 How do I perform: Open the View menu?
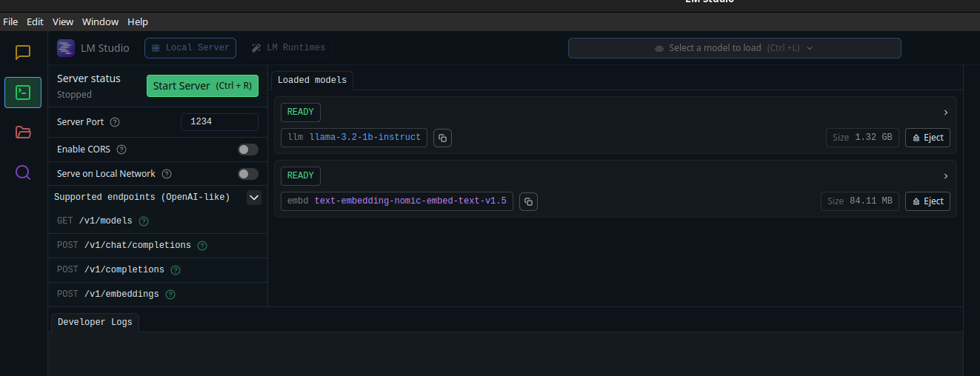[x=63, y=21]
